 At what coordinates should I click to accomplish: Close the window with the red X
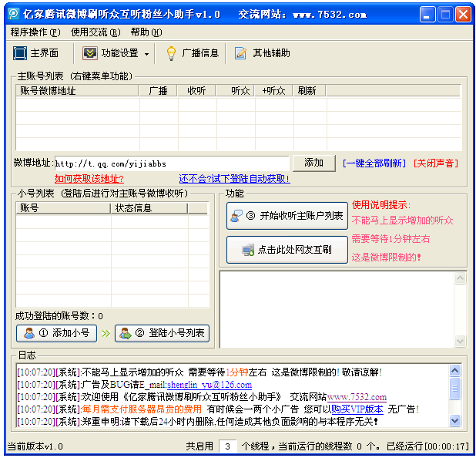coord(463,15)
